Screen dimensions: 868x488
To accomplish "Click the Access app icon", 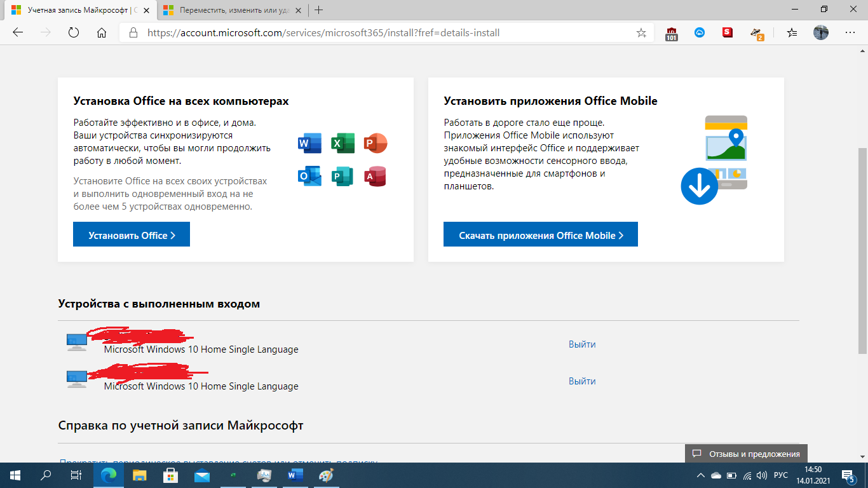I will click(376, 176).
